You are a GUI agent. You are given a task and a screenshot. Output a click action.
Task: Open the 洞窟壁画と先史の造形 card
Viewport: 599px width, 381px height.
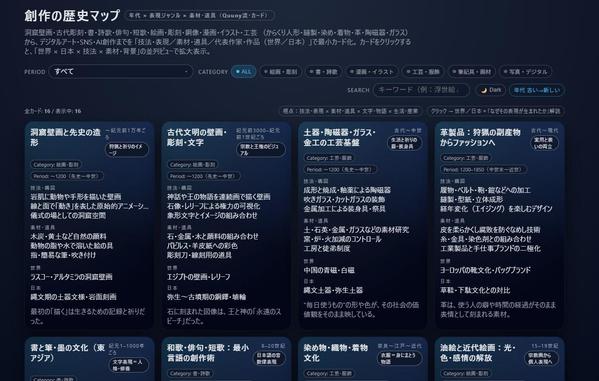point(89,225)
